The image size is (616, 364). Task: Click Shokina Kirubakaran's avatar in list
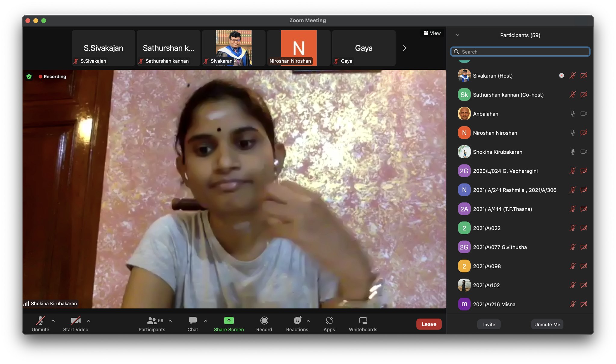tap(464, 152)
